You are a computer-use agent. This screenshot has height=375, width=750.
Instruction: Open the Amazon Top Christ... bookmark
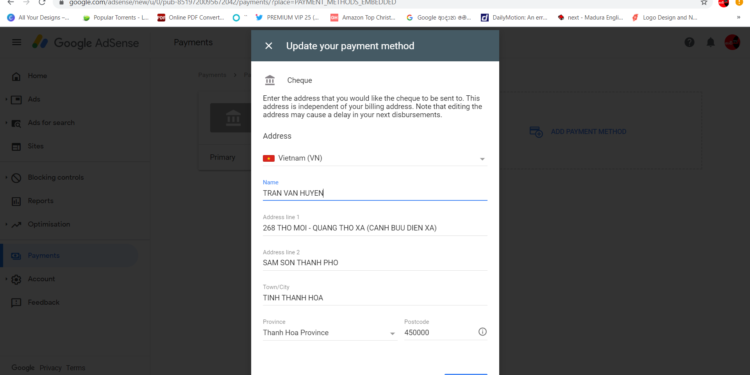[363, 18]
